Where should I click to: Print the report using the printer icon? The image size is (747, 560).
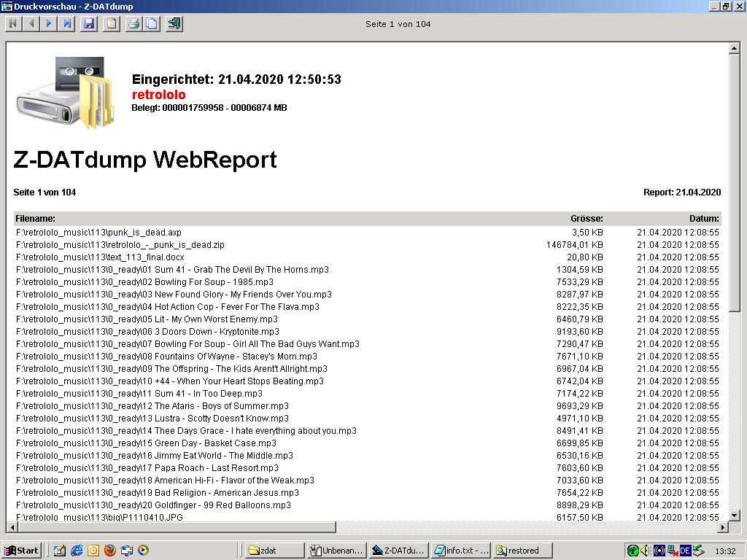pyautogui.click(x=134, y=23)
